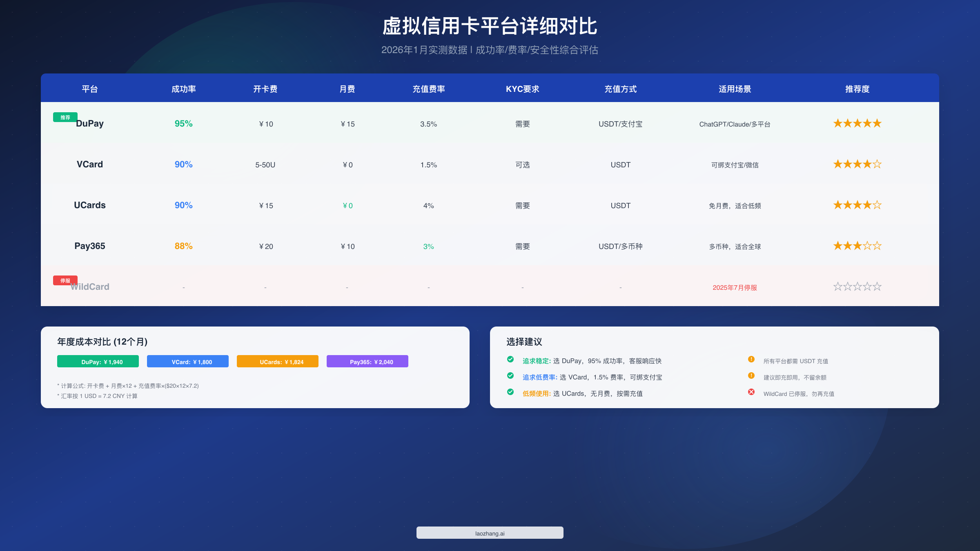The width and height of the screenshot is (980, 551).
Task: Open the laozhang.ai link
Action: click(490, 533)
